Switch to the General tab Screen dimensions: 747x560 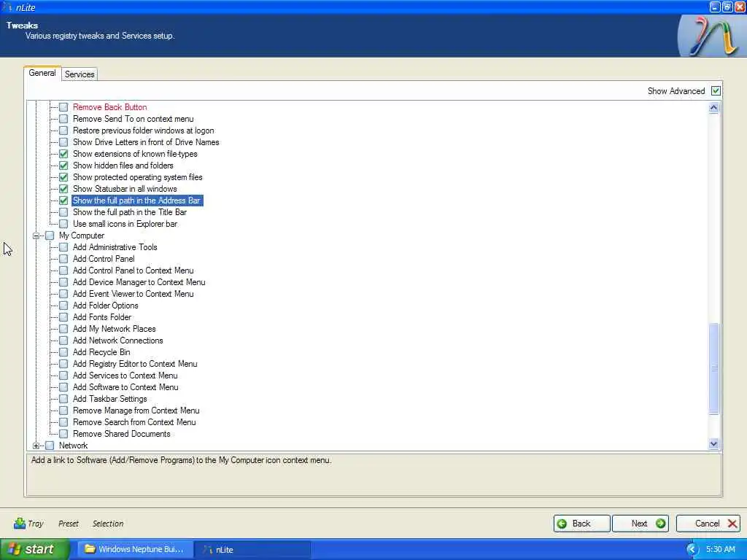42,74
